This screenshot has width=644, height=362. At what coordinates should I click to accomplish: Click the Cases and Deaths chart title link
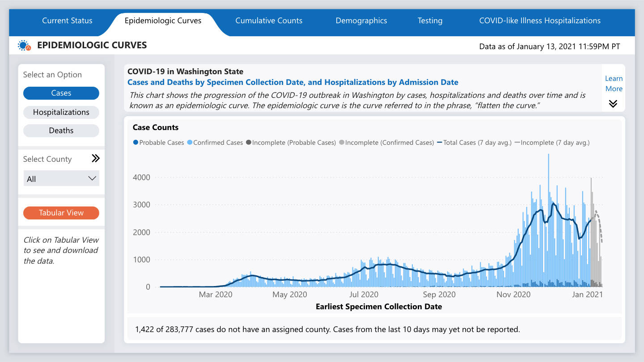tap(293, 82)
